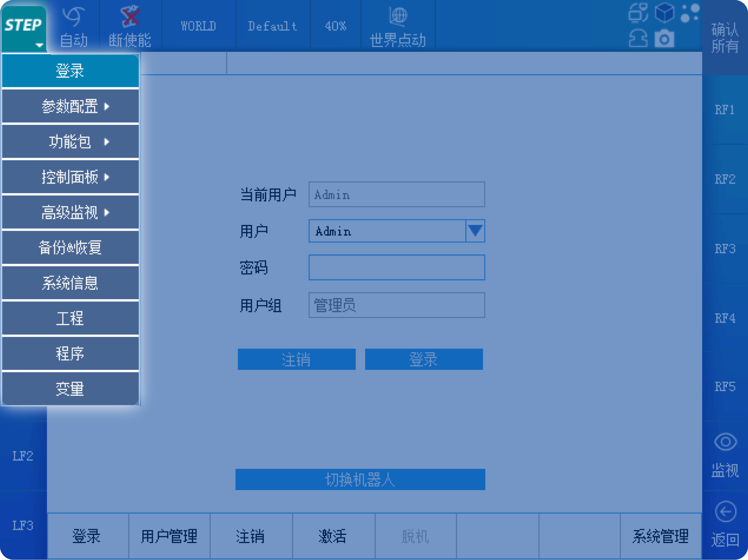
Task: Select 备份&恢复 menu item
Action: pyautogui.click(x=70, y=248)
